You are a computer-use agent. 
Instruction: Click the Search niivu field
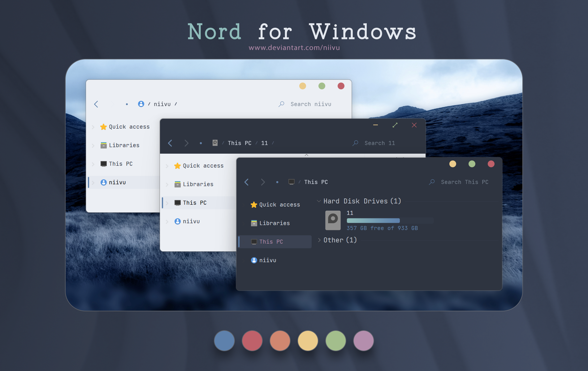[x=311, y=104]
